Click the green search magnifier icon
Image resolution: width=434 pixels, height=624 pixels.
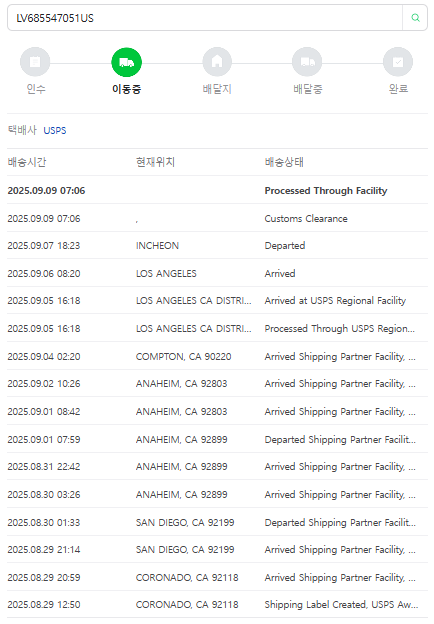(415, 18)
